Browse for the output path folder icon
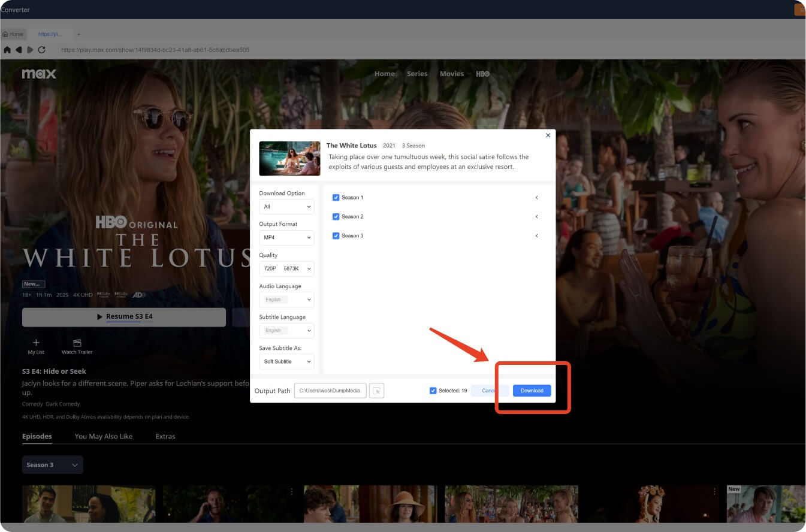806x532 pixels. (x=376, y=391)
